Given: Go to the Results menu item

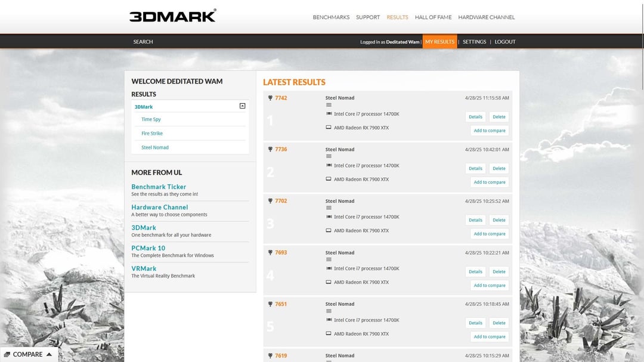Looking at the screenshot, I should [397, 17].
